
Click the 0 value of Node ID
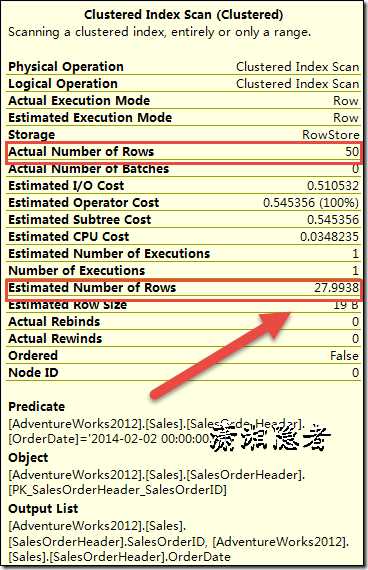(355, 373)
